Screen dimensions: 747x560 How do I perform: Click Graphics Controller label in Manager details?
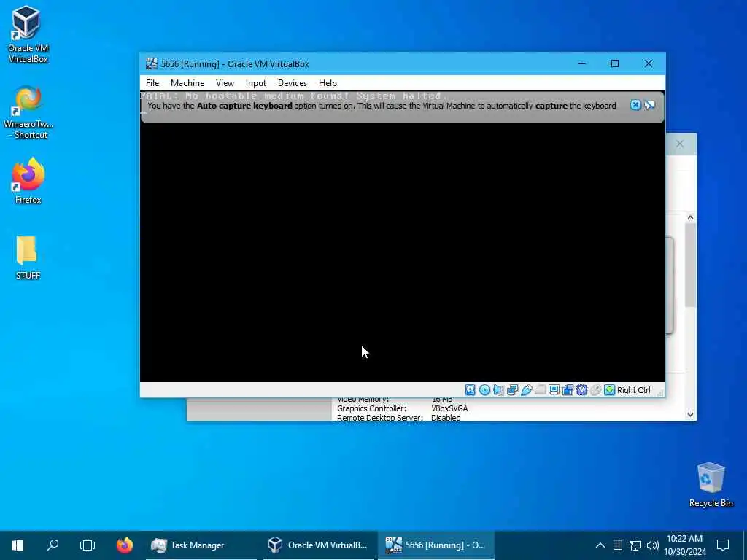pyautogui.click(x=371, y=408)
